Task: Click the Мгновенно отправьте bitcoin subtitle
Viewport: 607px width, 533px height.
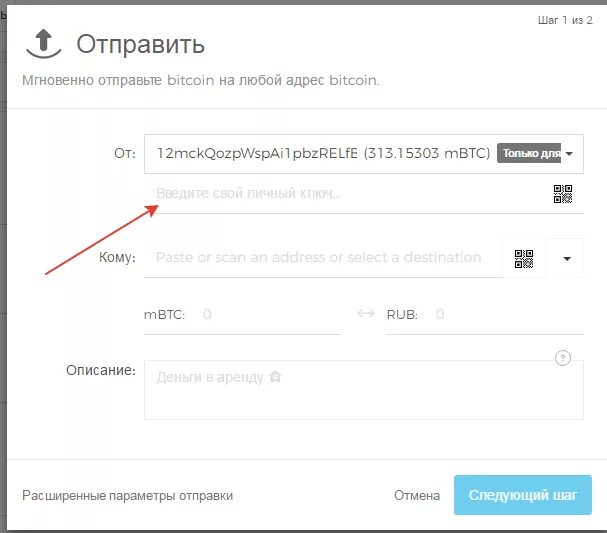Action: coord(201,81)
